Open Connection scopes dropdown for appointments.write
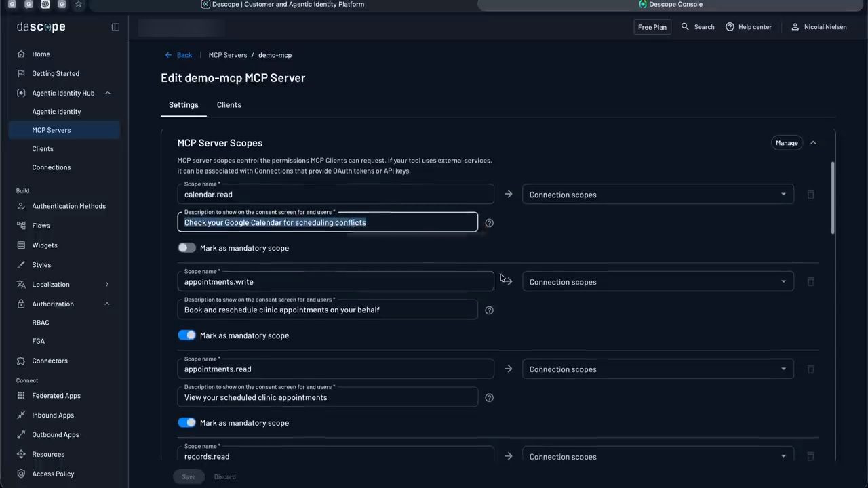 point(658,282)
